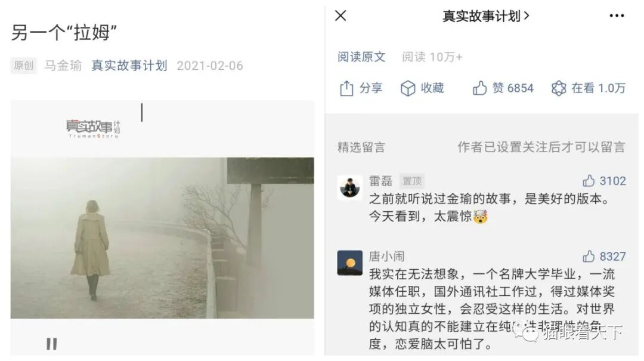The width and height of the screenshot is (644, 361).
Task: Open the three-dot more options menu
Action: (617, 16)
